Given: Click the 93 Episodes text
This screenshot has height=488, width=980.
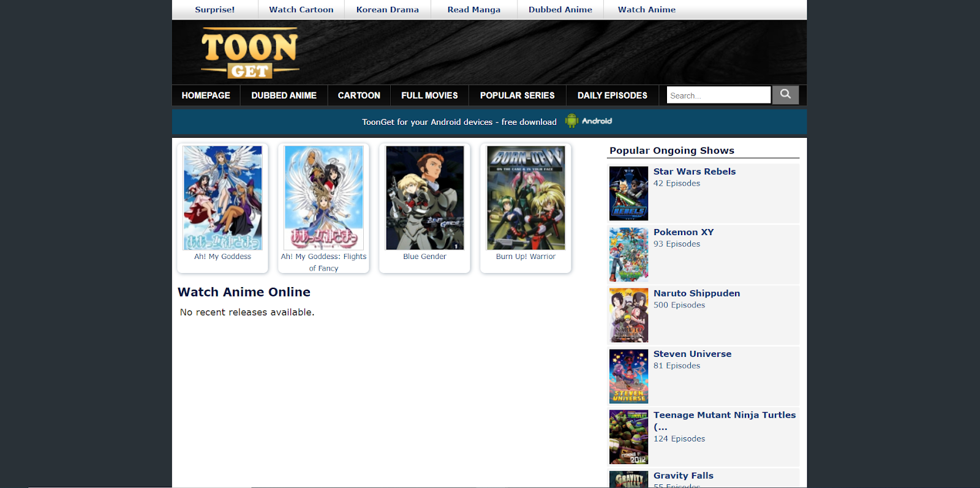Looking at the screenshot, I should click(677, 244).
